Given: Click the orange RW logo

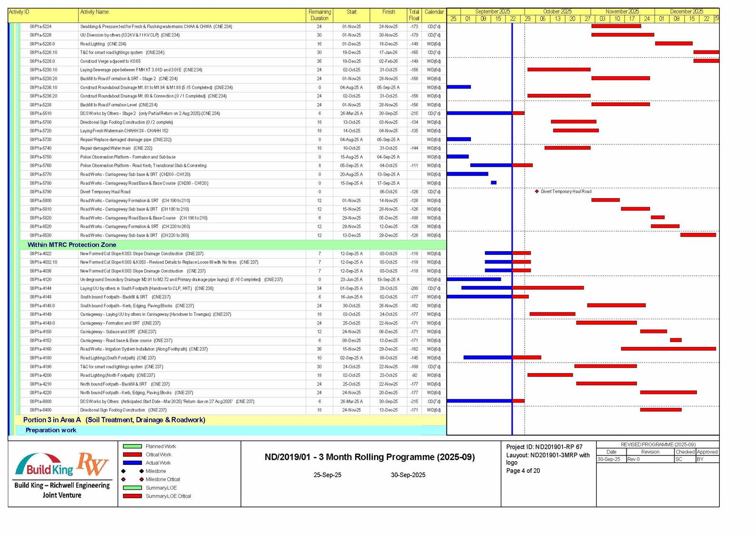Looking at the screenshot, I should 92,464.
